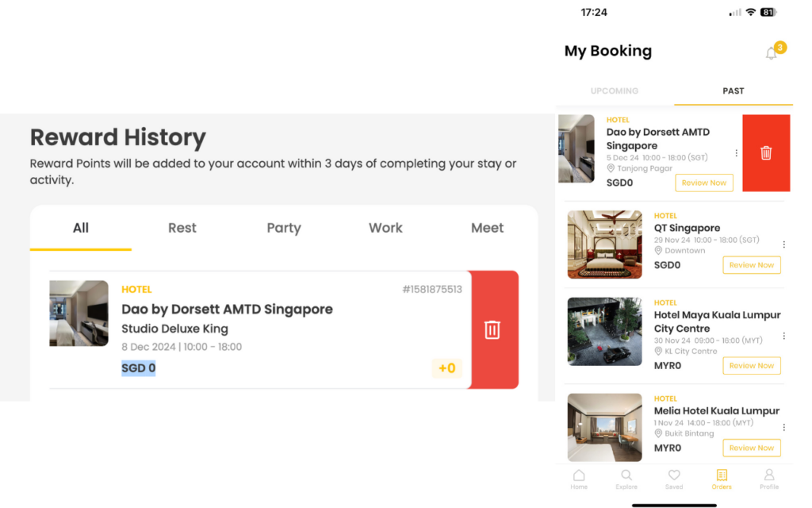This screenshot has width=812, height=508.
Task: Open Saved in bottom navigation
Action: click(674, 479)
